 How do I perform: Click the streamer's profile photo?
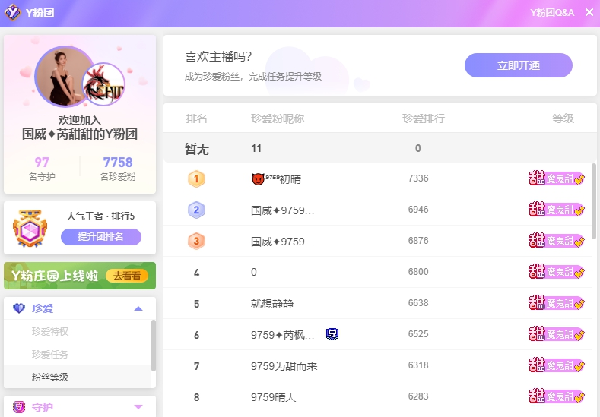pos(63,77)
